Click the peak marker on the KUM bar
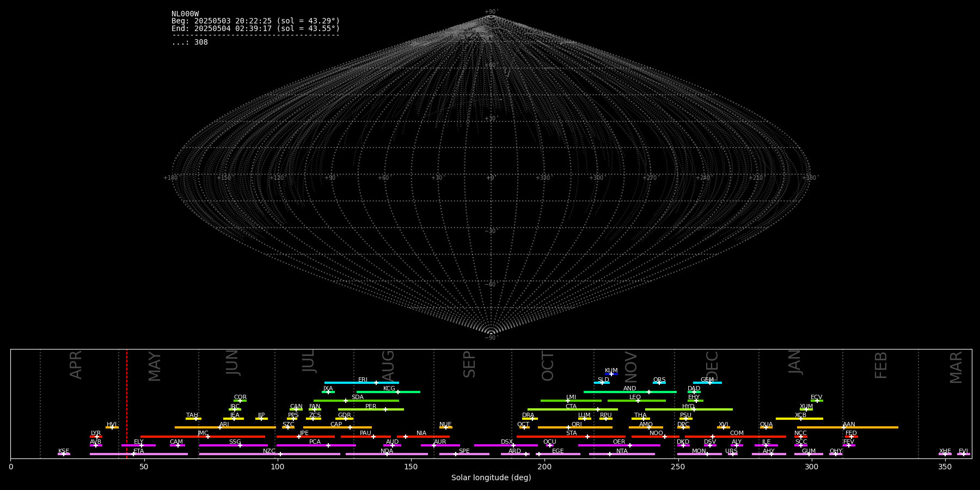This screenshot has height=490, width=980. point(611,373)
